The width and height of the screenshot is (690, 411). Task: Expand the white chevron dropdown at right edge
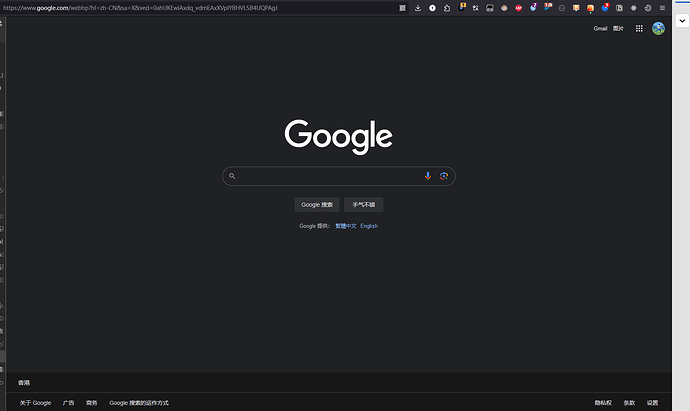click(x=682, y=21)
